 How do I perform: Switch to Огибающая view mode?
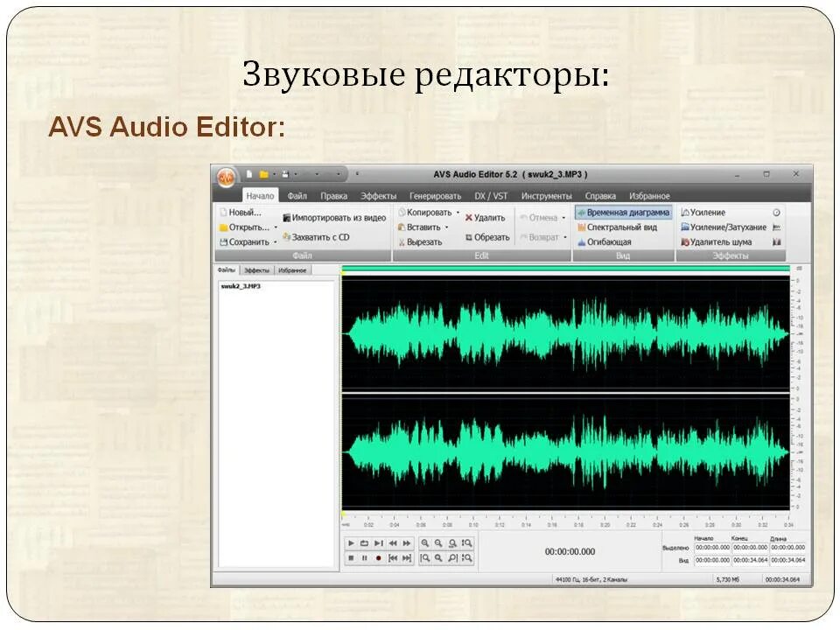point(605,242)
